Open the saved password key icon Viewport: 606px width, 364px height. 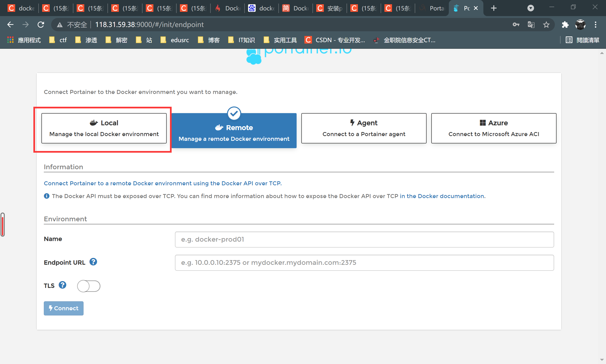pos(516,25)
